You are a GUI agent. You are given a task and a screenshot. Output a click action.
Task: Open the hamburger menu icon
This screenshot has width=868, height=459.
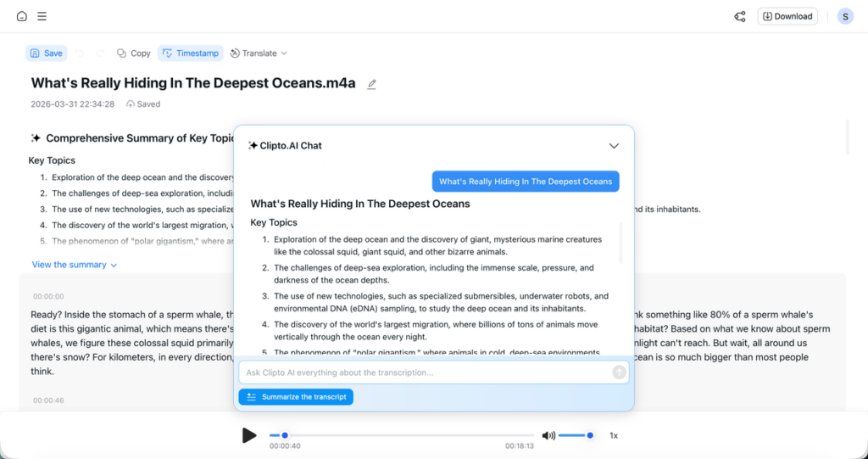click(x=42, y=16)
